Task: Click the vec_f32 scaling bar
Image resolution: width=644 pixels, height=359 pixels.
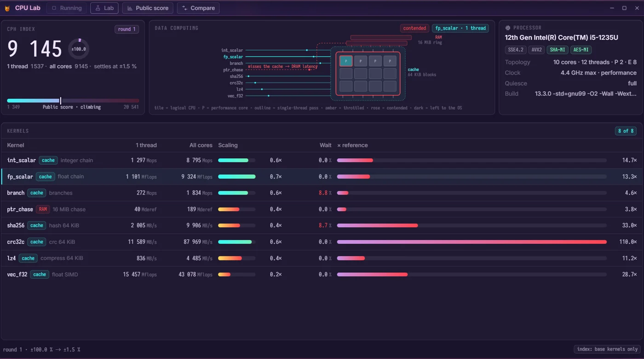Action: pyautogui.click(x=236, y=274)
